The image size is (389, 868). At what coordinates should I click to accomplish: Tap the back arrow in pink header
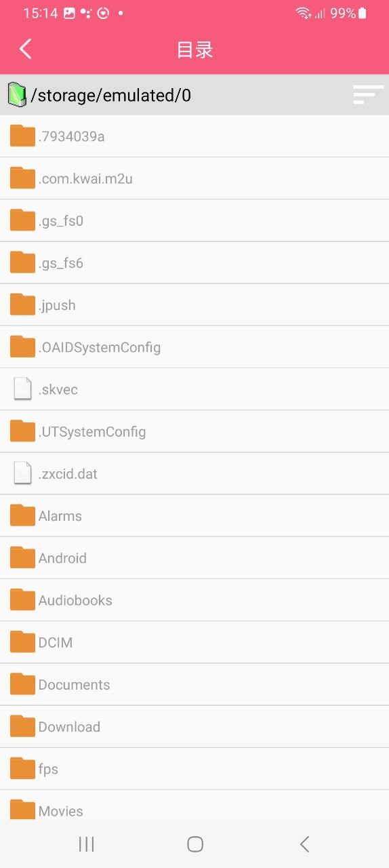[x=26, y=49]
